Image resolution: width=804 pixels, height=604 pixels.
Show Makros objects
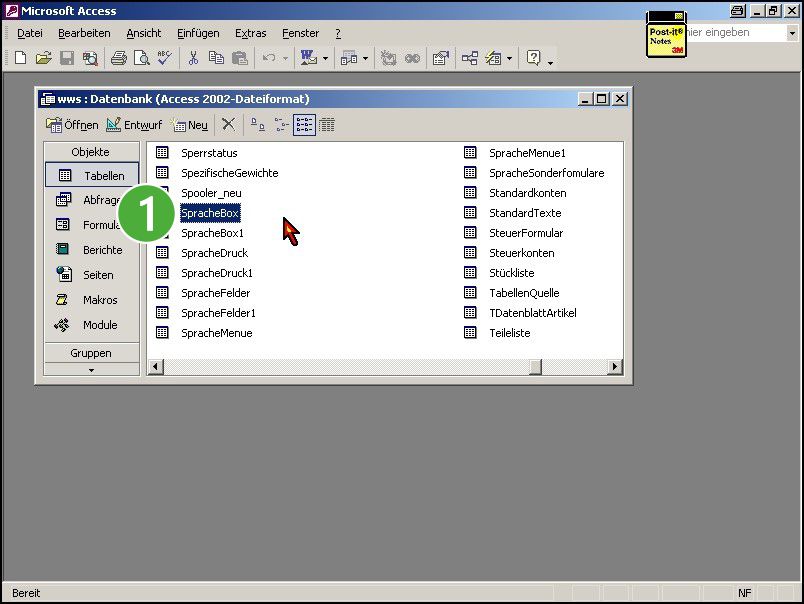tap(87, 300)
